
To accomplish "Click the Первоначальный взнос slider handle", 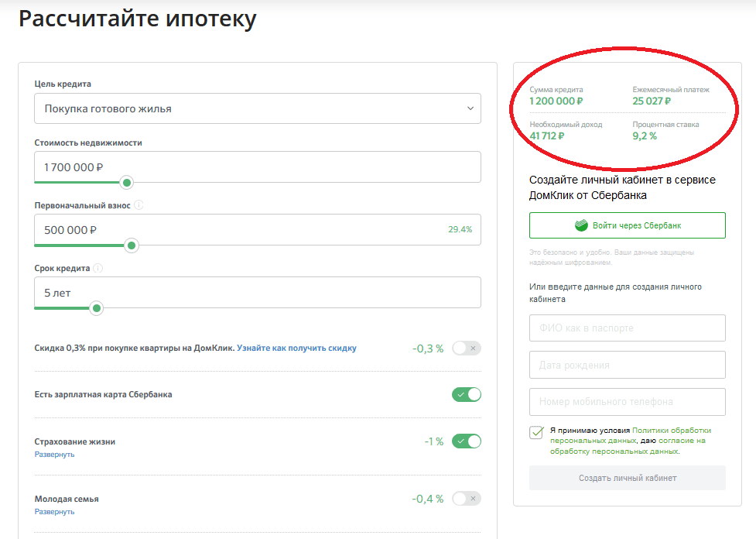I will point(131,245).
